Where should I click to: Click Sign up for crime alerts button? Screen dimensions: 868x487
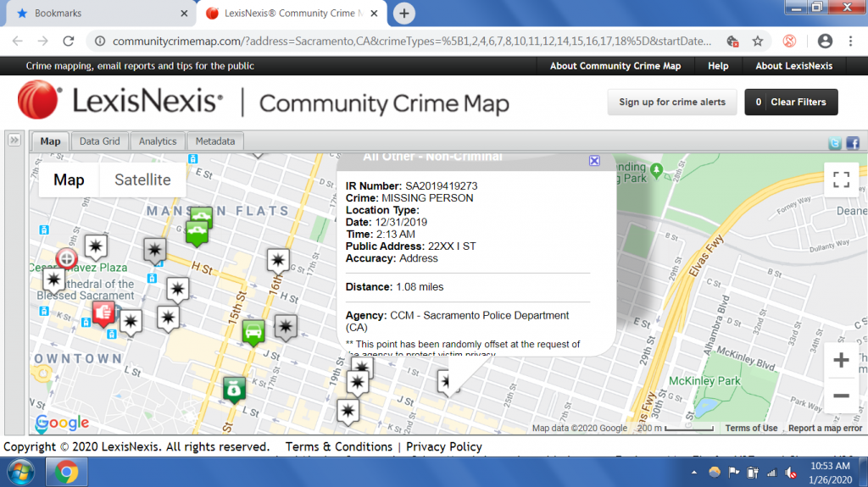pos(672,102)
